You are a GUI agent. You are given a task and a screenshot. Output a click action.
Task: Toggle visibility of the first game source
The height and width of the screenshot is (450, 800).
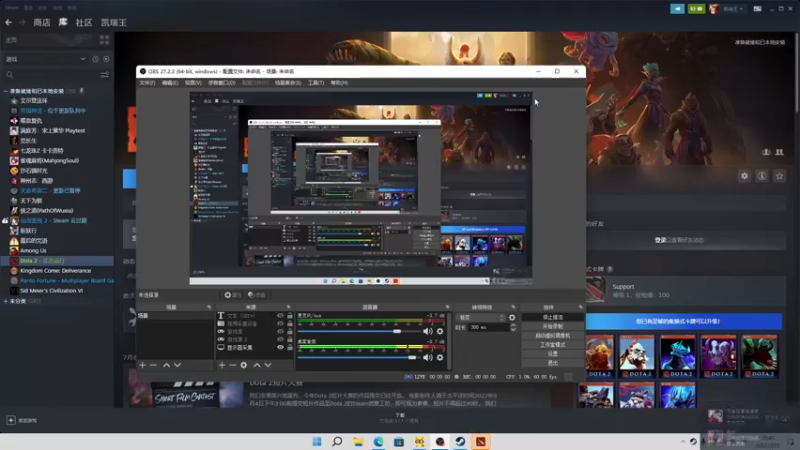tap(280, 332)
